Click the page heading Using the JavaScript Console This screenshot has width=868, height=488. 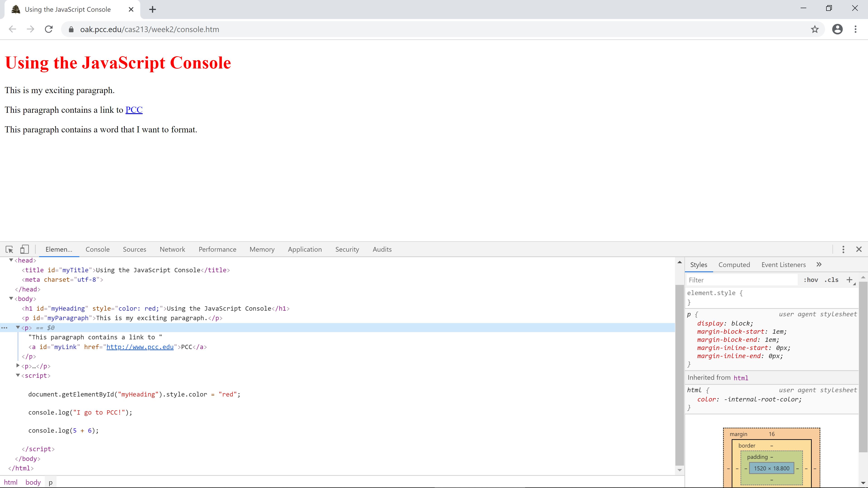pos(118,63)
